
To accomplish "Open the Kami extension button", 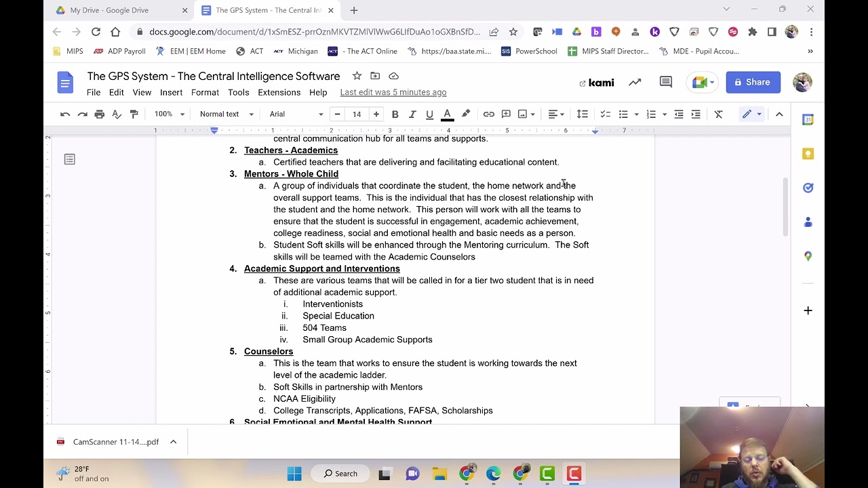I will (597, 83).
